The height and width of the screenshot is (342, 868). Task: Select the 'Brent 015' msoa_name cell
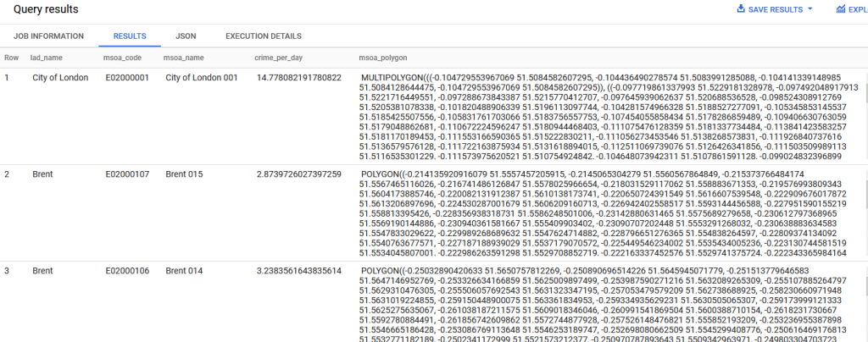click(184, 174)
